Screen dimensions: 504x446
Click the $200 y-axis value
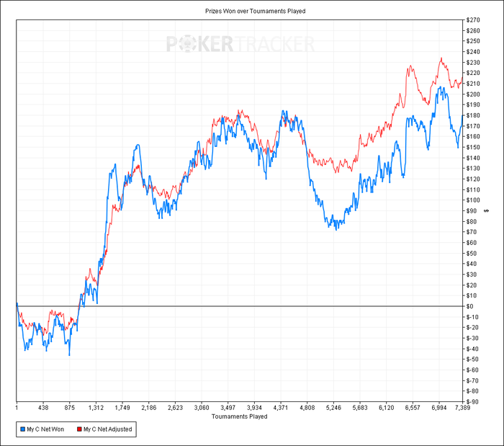[473, 94]
